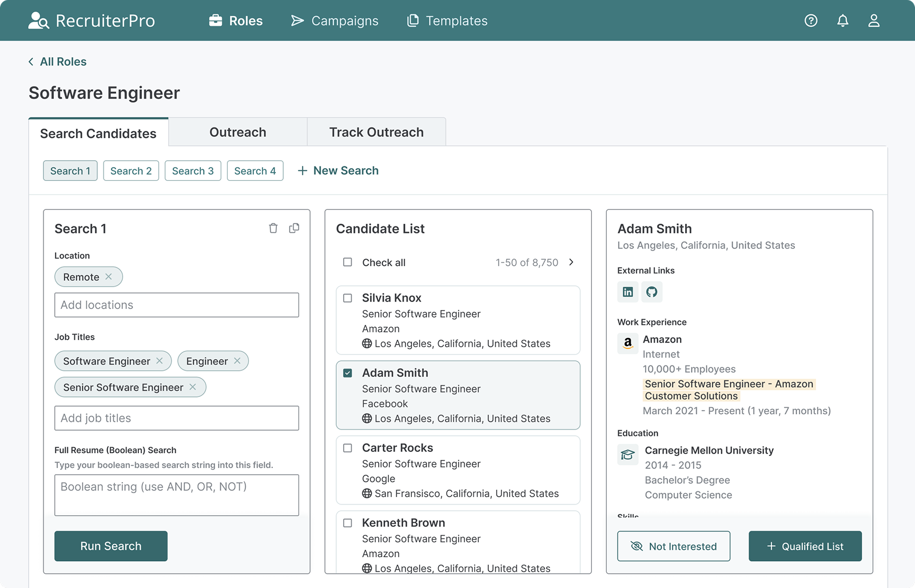Open the user account profile icon
Viewport: 915px width, 588px height.
click(873, 21)
